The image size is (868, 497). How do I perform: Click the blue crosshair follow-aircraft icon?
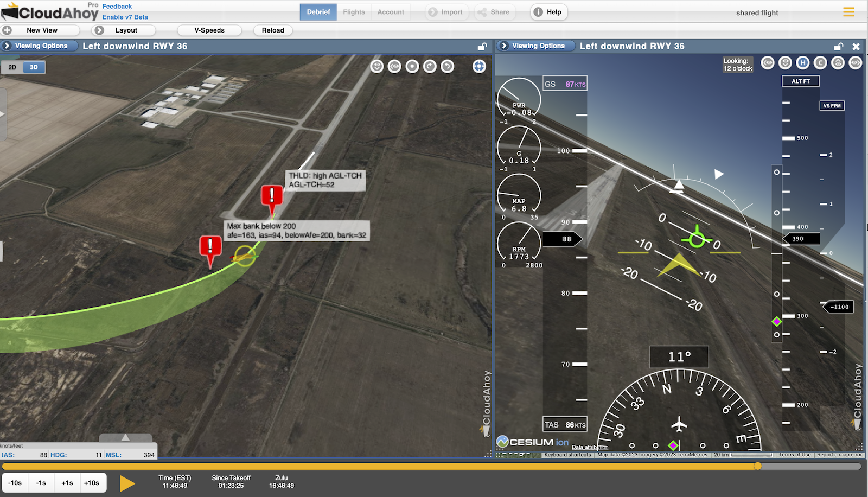click(x=479, y=66)
